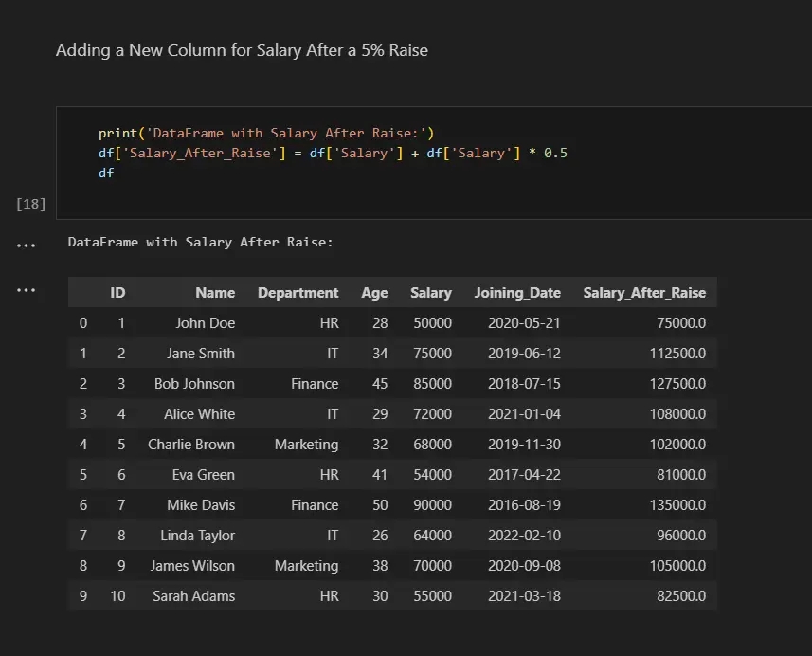Click the Department column header

coord(298,293)
